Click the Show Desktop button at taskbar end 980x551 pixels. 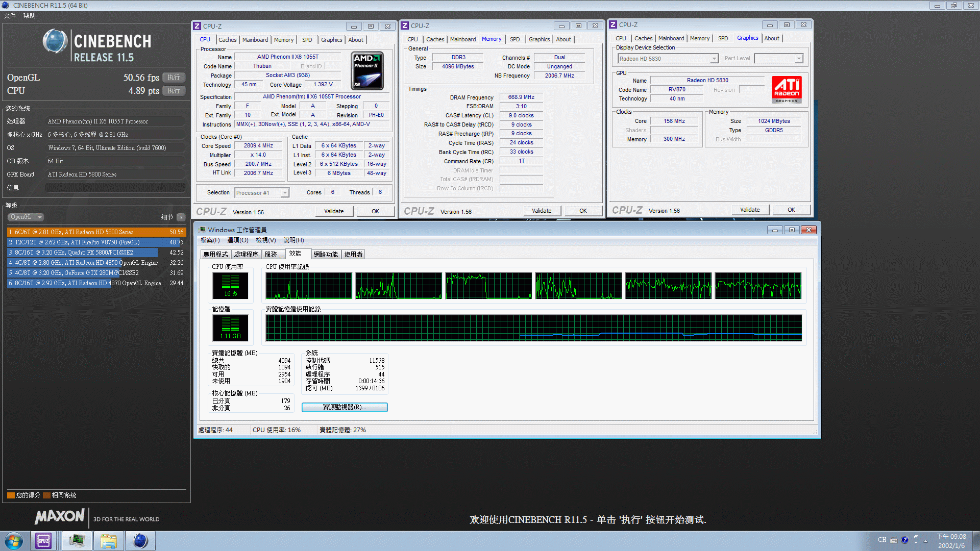[x=976, y=541]
